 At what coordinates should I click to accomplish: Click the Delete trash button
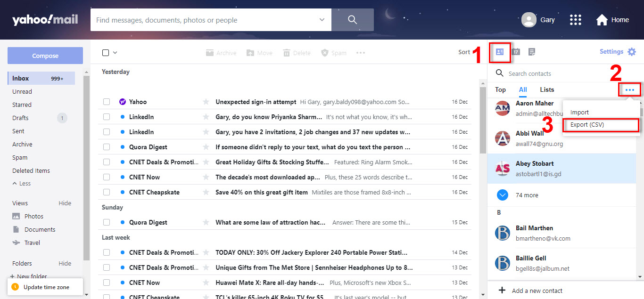(297, 53)
